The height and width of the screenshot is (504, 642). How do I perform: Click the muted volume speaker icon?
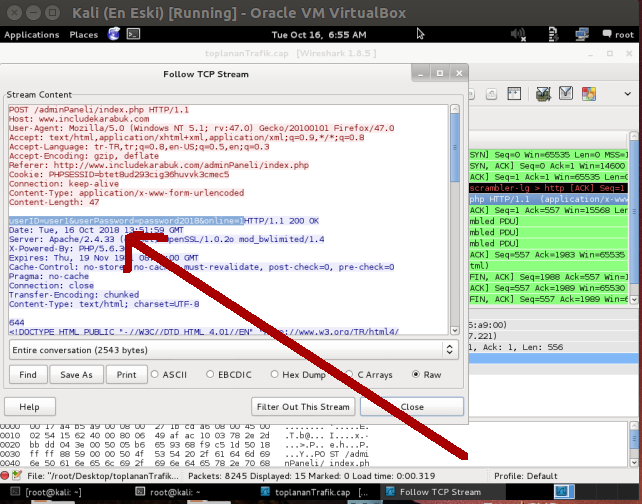pos(518,34)
